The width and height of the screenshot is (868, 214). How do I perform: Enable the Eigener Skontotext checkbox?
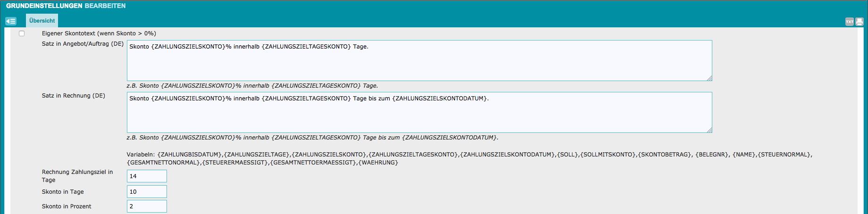coord(22,33)
